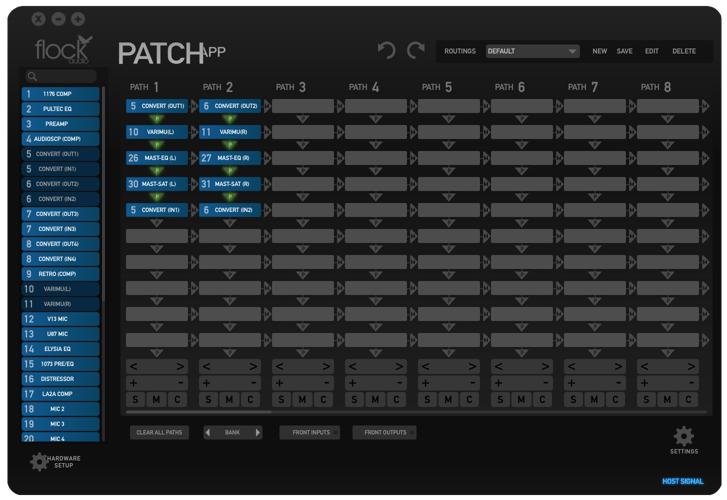Click PATH 6 header label

click(510, 87)
